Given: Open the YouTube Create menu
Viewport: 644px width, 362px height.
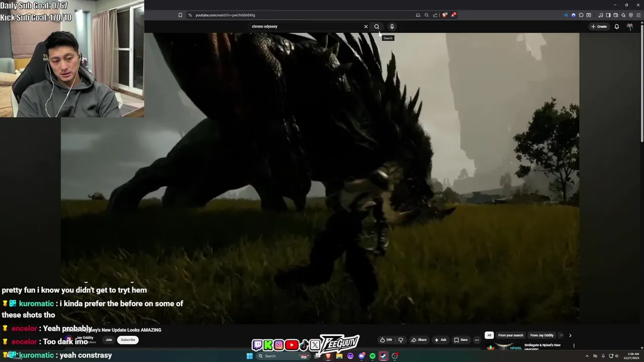Looking at the screenshot, I should tap(599, 27).
